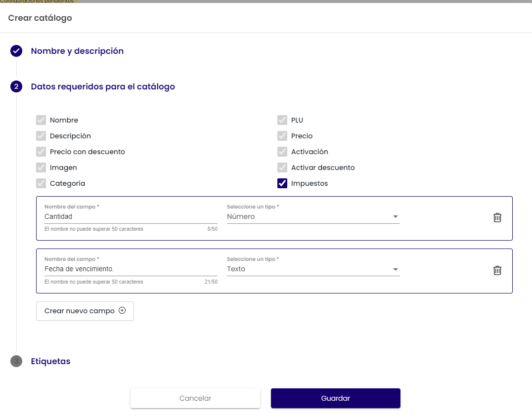Image resolution: width=532 pixels, height=417 pixels.
Task: Click the step 2 number circle
Action: (x=16, y=86)
